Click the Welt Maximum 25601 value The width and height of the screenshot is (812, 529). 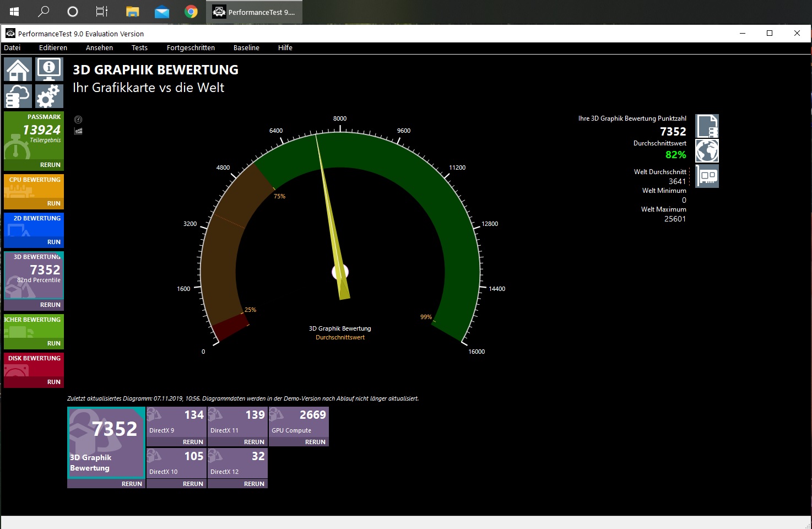[675, 219]
